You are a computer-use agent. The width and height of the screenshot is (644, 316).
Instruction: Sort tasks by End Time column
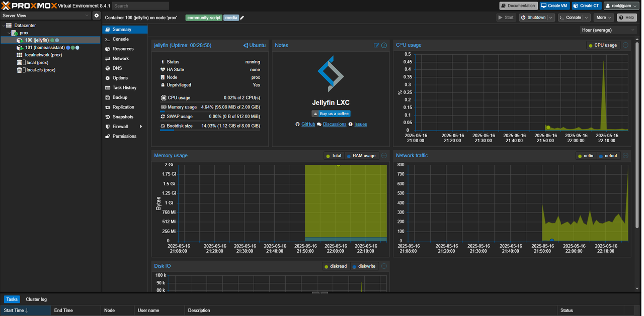(76, 310)
